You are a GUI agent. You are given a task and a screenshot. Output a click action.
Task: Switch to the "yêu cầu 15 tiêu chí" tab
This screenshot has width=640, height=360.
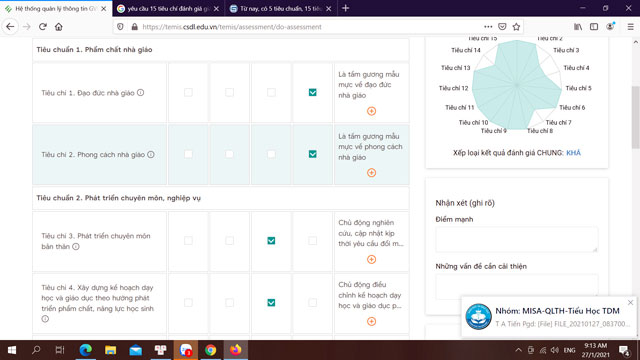[168, 9]
